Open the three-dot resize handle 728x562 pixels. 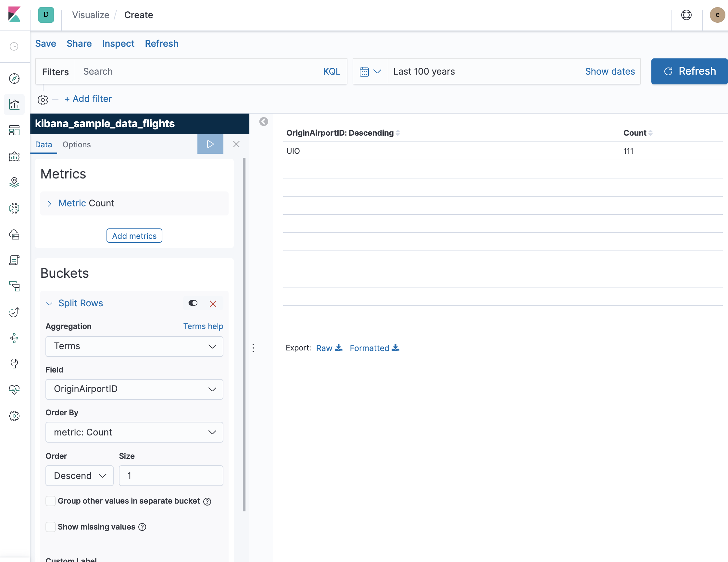[253, 348]
